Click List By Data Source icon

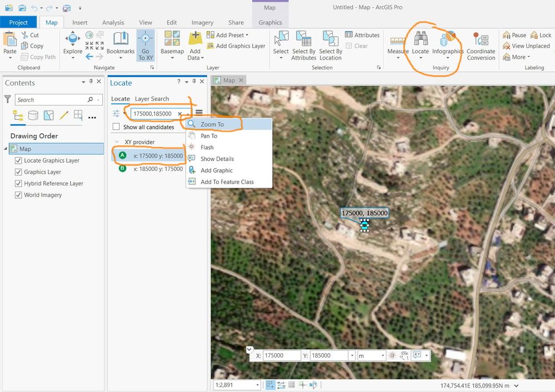coord(33,115)
